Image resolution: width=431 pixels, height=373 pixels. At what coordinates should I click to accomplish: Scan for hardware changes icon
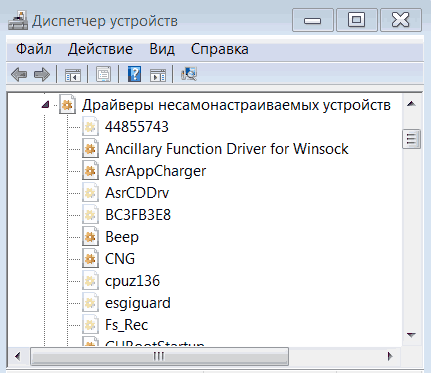189,74
